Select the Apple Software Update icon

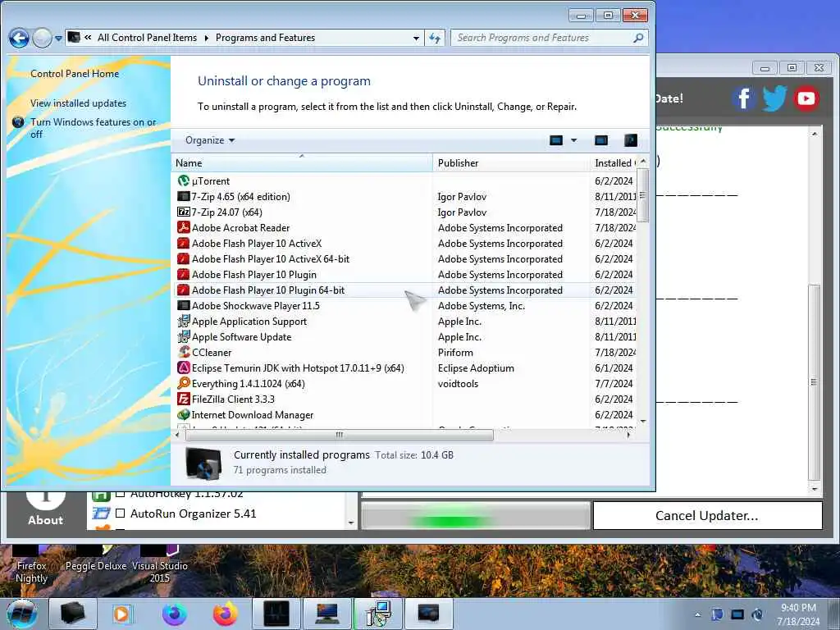coord(183,337)
